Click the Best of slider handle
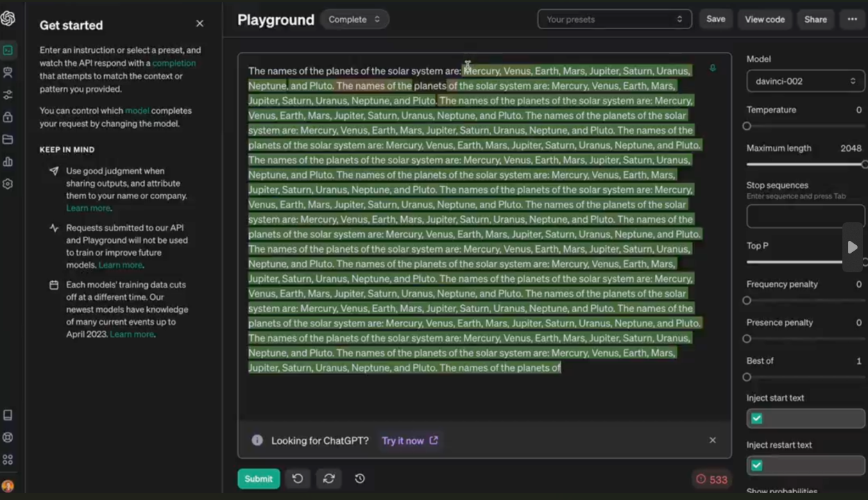Viewport: 868px width, 500px height. point(747,377)
